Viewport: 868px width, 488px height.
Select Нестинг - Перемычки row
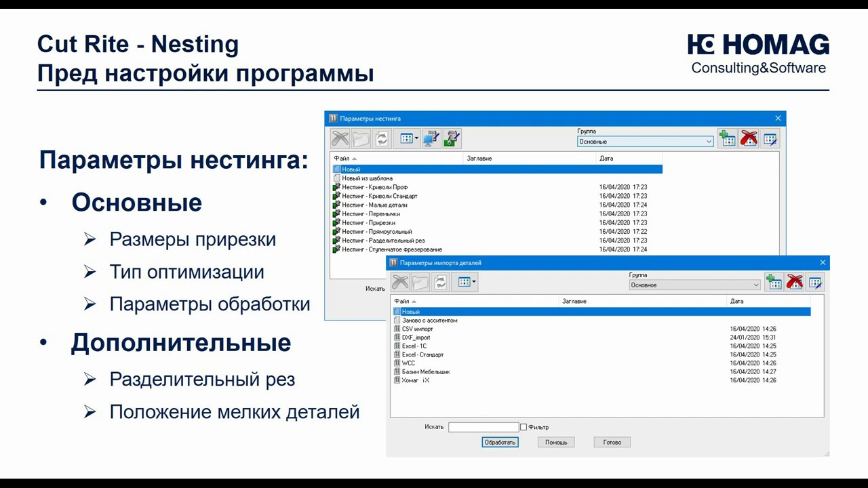pyautogui.click(x=496, y=213)
